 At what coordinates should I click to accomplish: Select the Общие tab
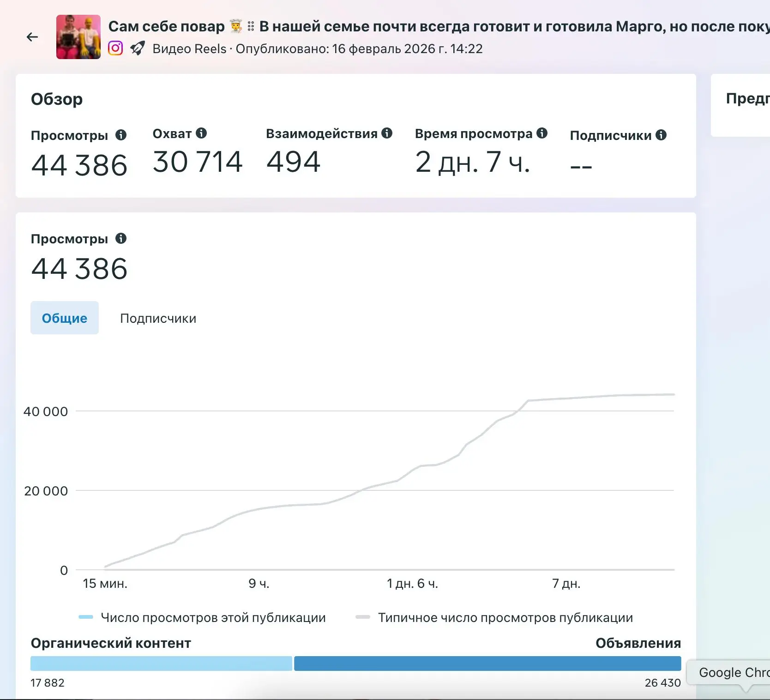click(x=65, y=318)
